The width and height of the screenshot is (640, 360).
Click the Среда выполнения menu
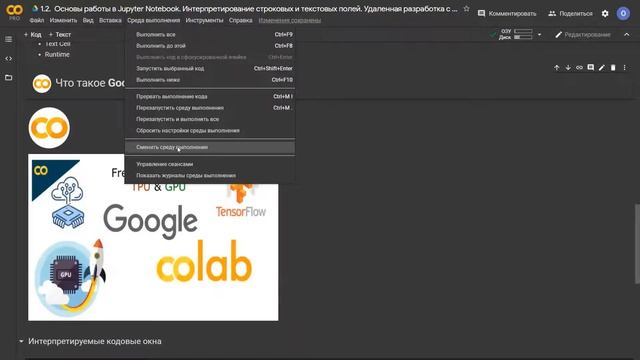coord(153,20)
